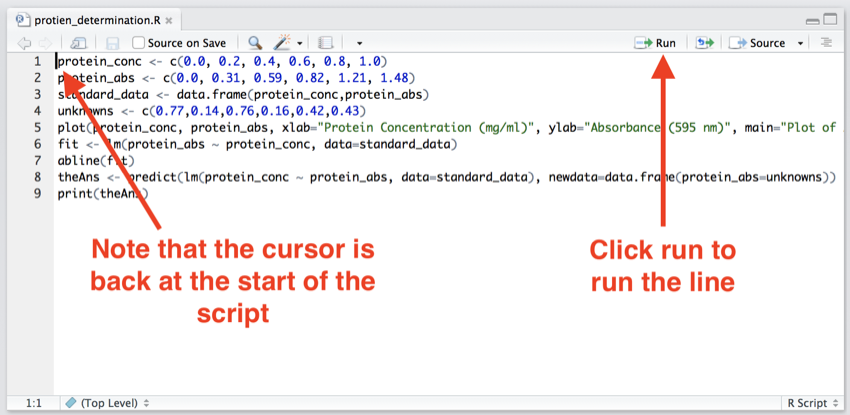Image resolution: width=850 pixels, height=415 pixels.
Task: Click the go forward arrow icon
Action: click(46, 43)
